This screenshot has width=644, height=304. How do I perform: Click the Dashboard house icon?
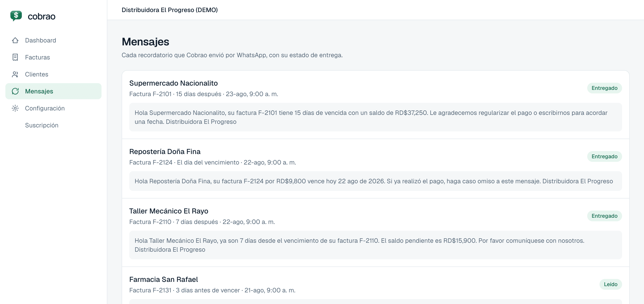point(15,40)
